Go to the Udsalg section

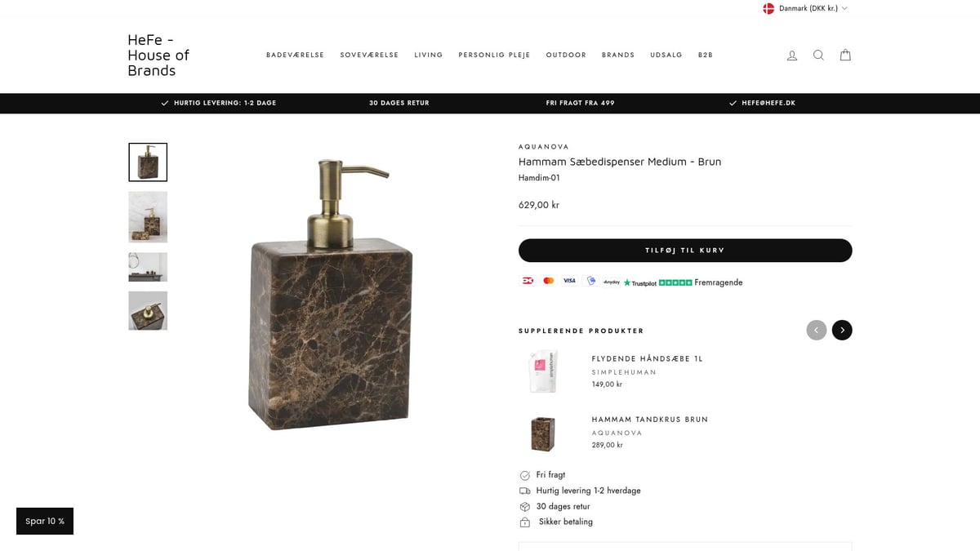click(x=666, y=56)
